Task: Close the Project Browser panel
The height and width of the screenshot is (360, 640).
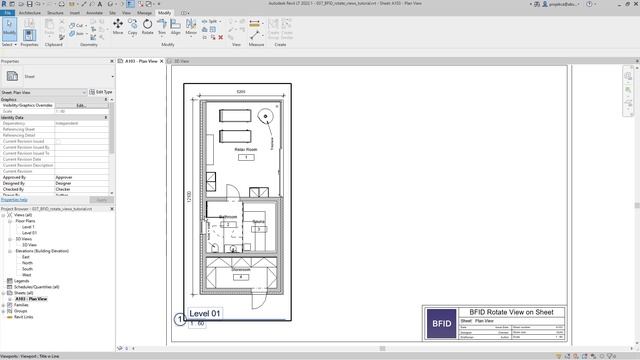Action: (112, 209)
